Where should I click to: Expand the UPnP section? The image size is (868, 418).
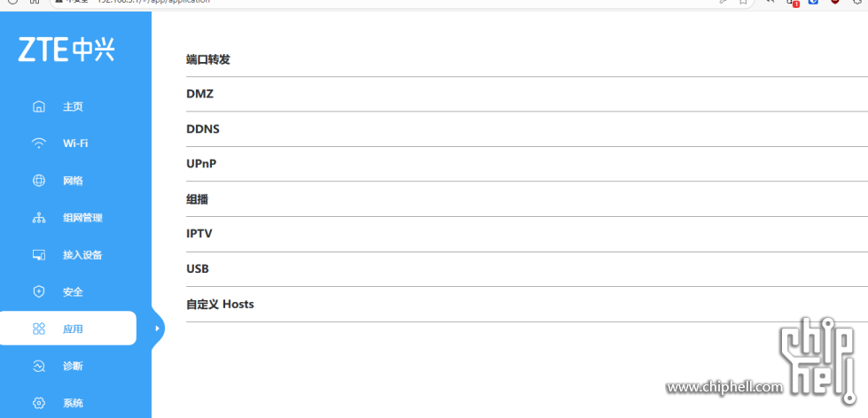(x=201, y=164)
